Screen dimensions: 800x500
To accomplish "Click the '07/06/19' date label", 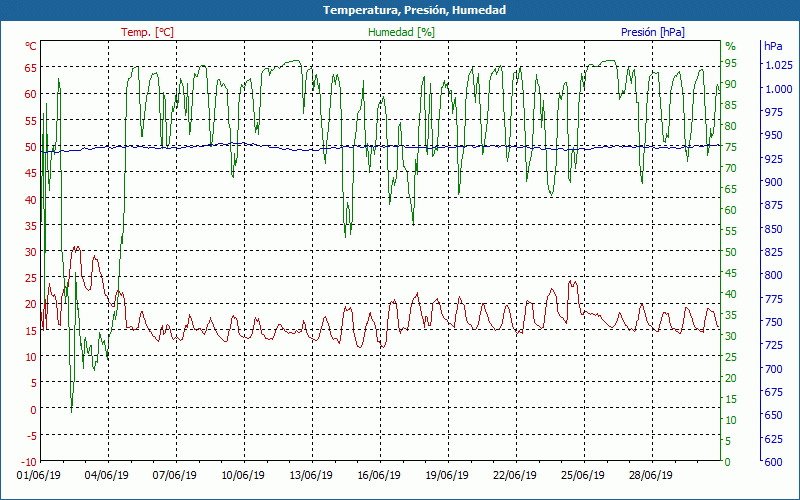I will click(174, 476).
